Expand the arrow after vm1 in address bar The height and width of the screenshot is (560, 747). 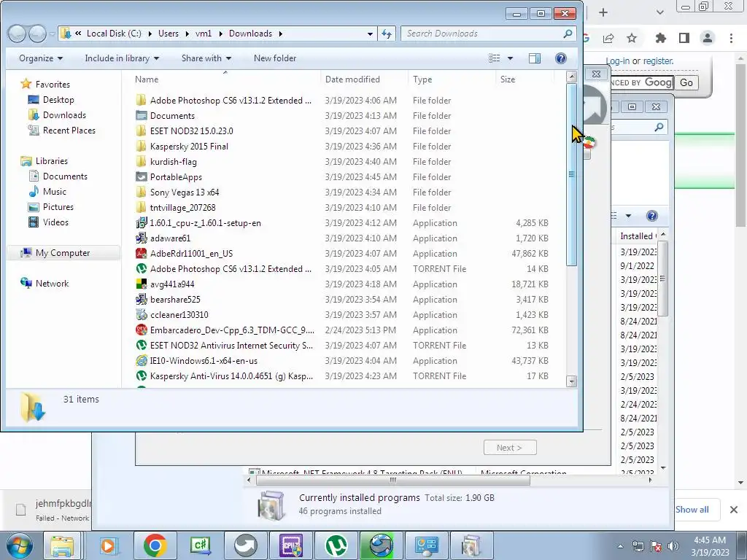click(221, 34)
